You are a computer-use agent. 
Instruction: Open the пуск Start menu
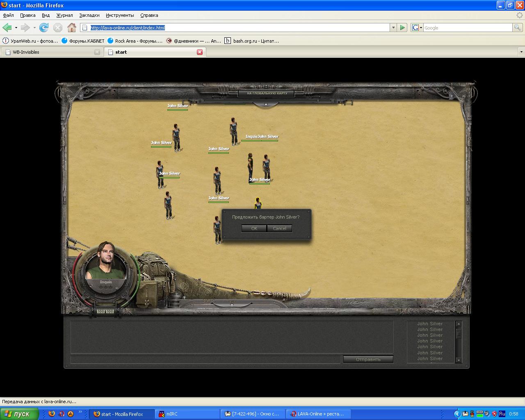click(19, 414)
